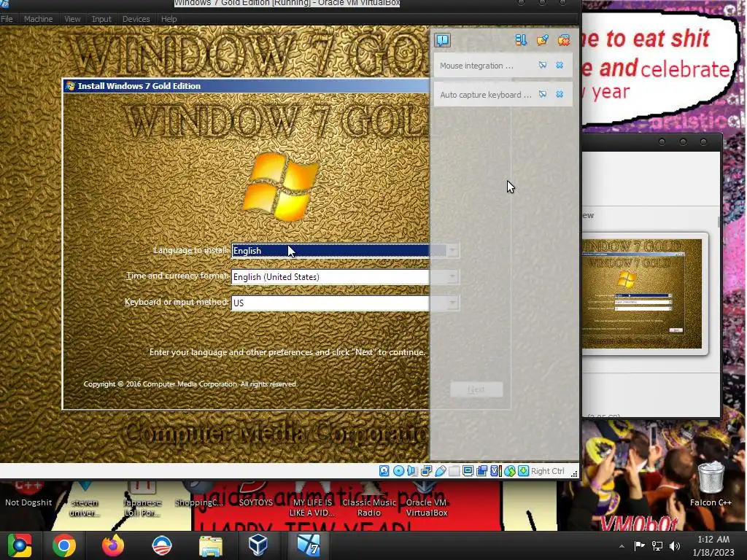Screen dimensions: 747x560
Task: Dismiss the Mouse integration notification
Action: (560, 65)
